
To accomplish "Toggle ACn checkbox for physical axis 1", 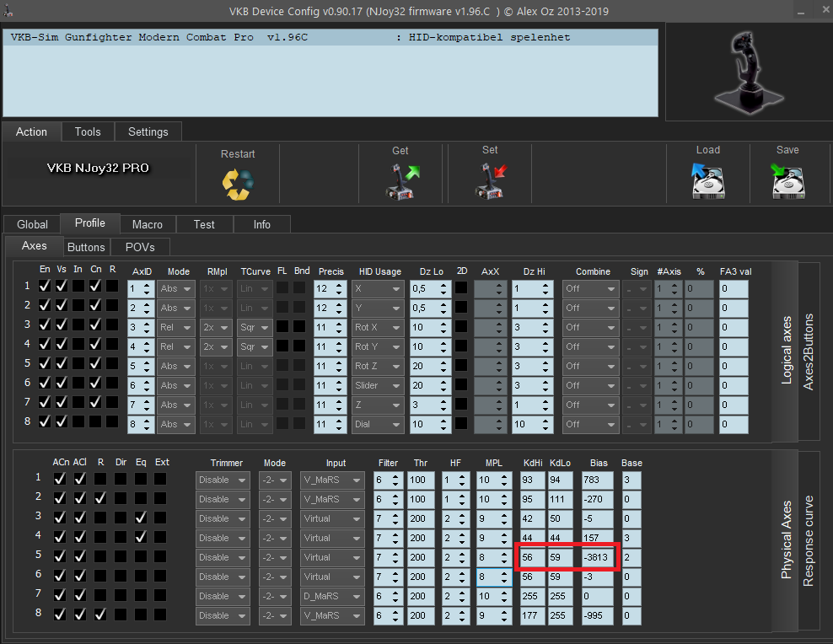I will point(60,479).
